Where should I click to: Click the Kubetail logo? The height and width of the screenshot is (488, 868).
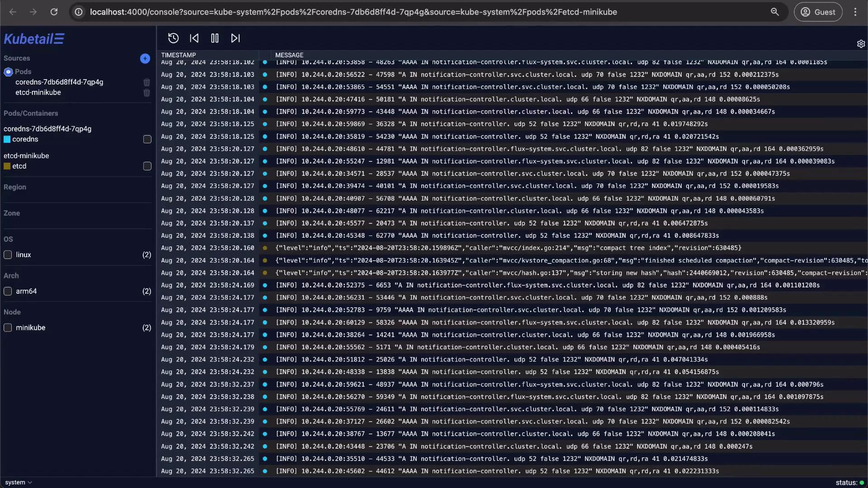click(x=34, y=39)
